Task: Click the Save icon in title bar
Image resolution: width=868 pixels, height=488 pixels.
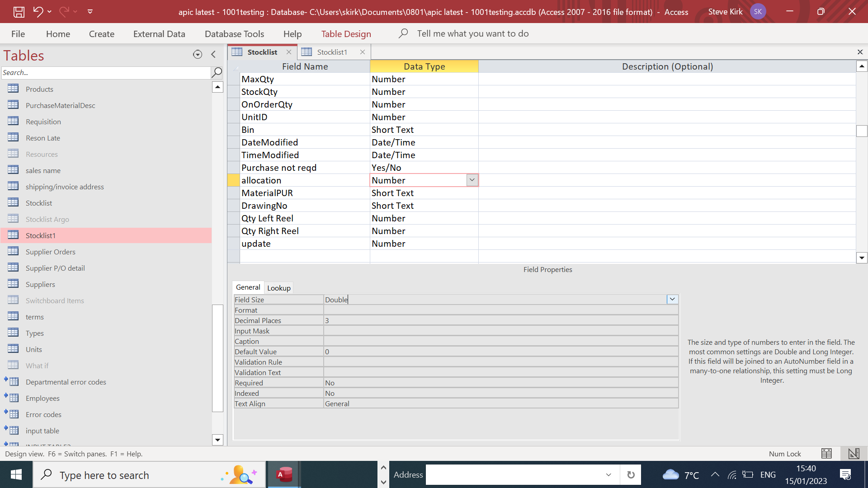Action: pos(19,12)
